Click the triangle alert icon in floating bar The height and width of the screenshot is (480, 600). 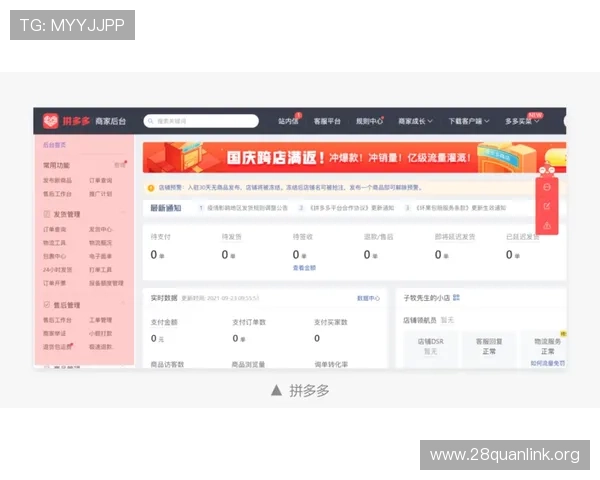(547, 225)
